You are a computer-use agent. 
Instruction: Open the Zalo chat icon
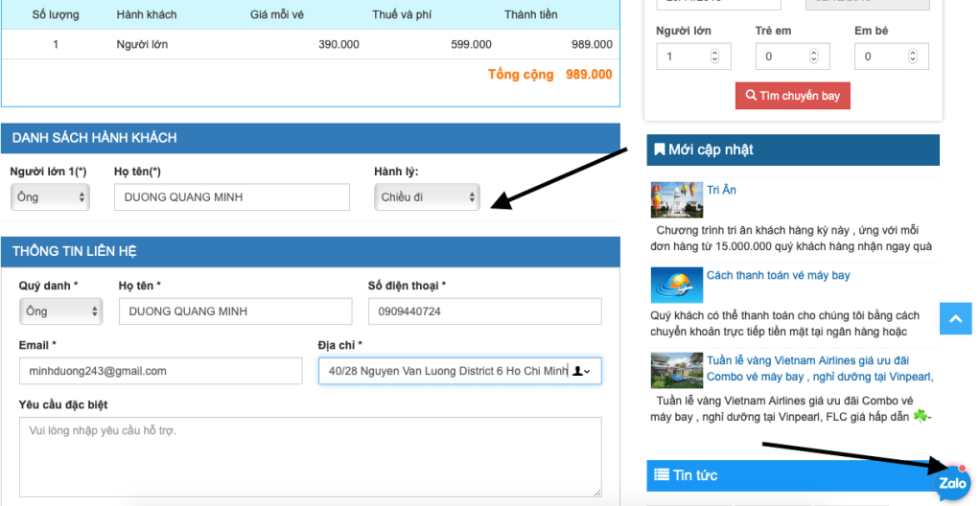click(952, 483)
